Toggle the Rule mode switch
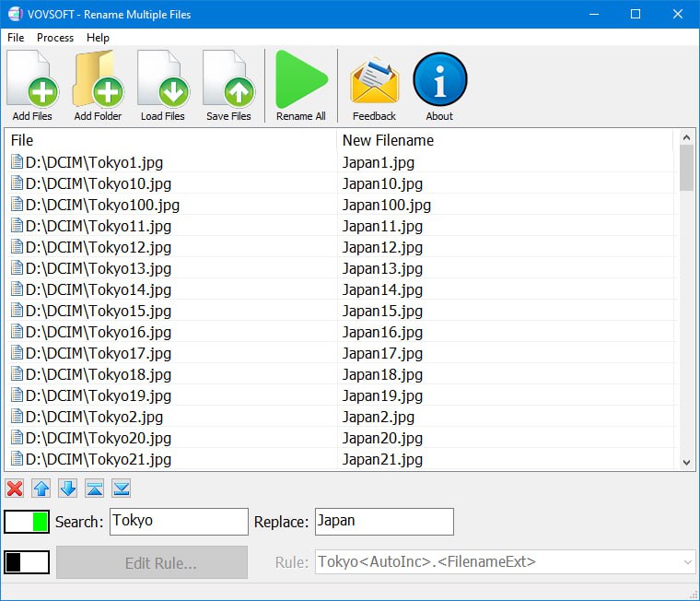700x601 pixels. click(x=27, y=562)
